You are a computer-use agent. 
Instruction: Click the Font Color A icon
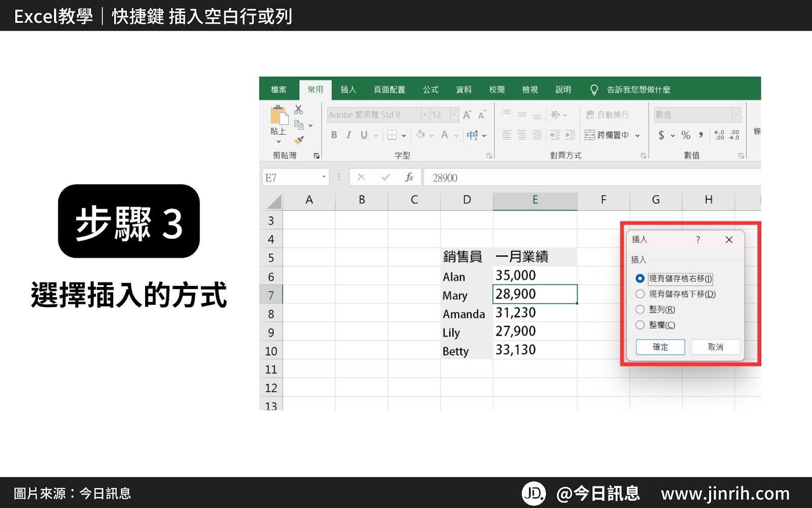point(445,135)
